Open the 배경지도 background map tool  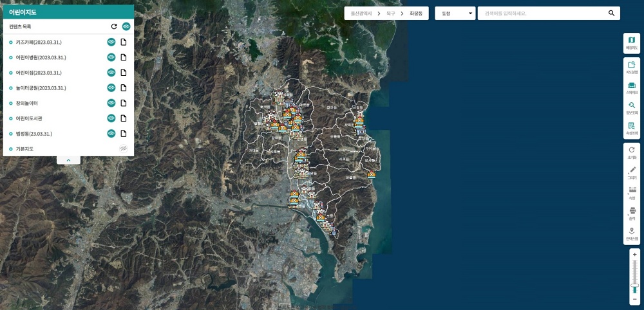tap(631, 43)
